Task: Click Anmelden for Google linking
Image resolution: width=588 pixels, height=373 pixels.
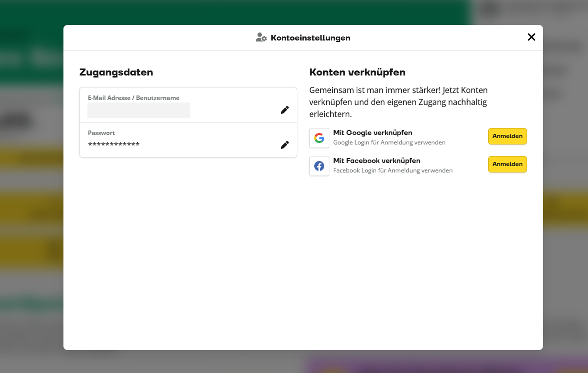Action: 508,136
